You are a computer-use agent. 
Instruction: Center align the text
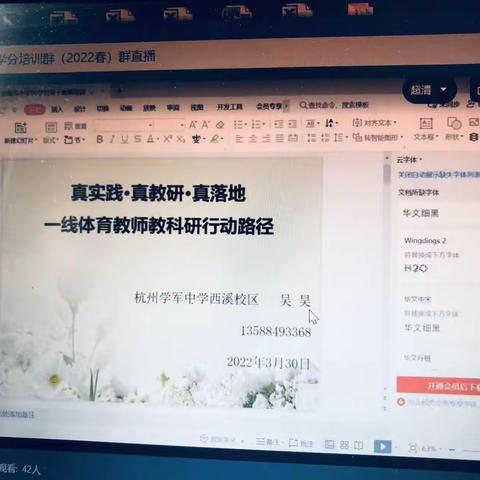253,138
